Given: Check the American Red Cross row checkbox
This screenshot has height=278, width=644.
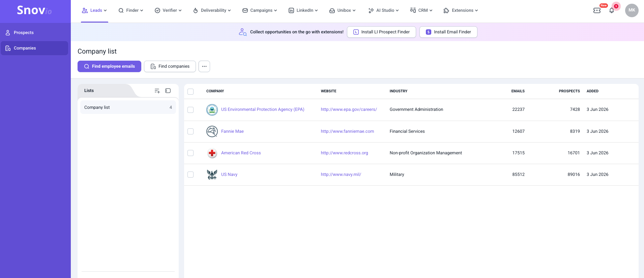Looking at the screenshot, I should [191, 153].
